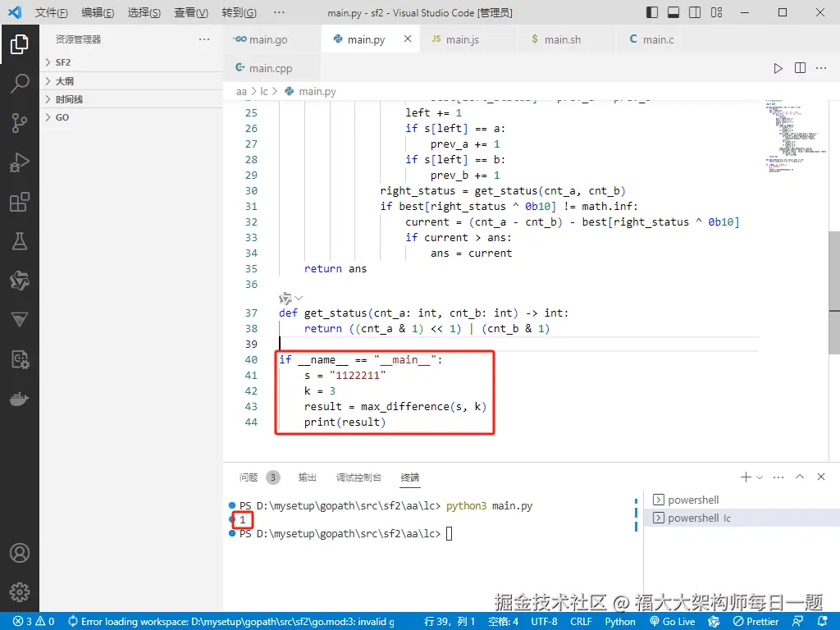Close the terminal panel
This screenshot has height=630, width=840.
[x=821, y=477]
